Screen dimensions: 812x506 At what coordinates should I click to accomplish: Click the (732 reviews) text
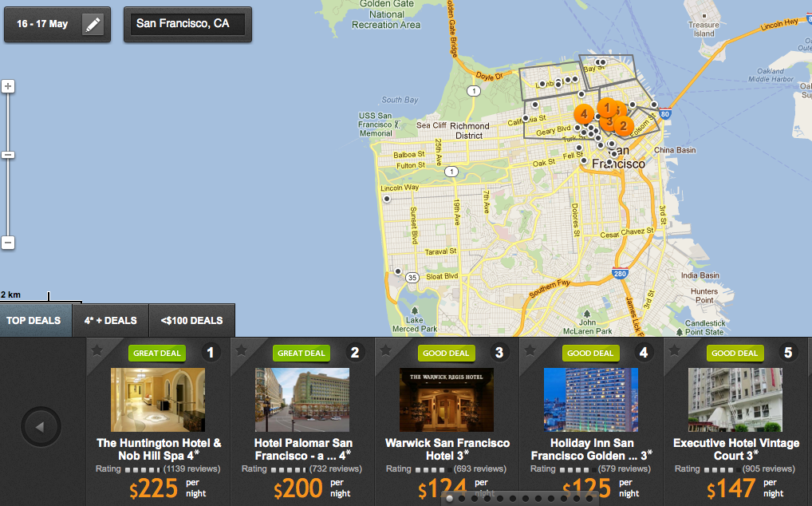point(336,468)
